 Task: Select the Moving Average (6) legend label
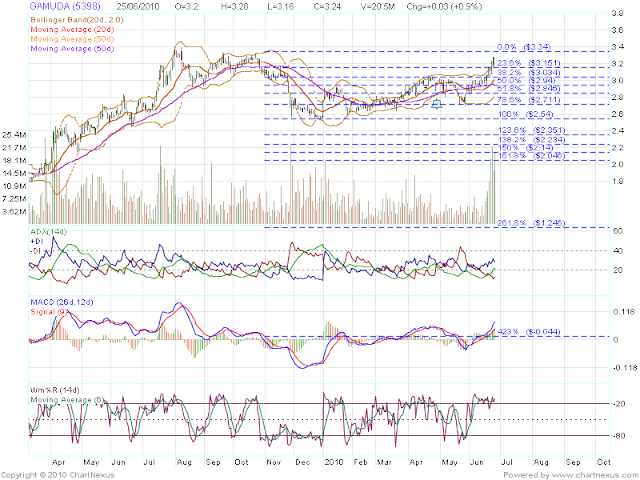pos(67,400)
